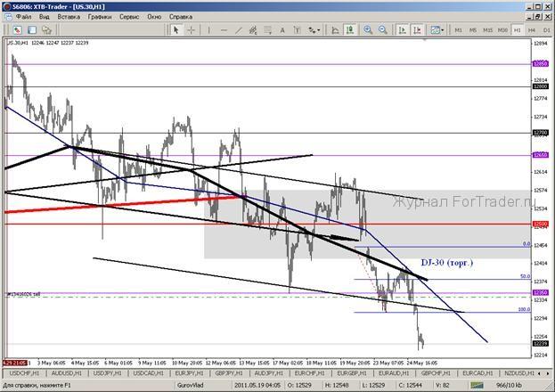Choose the trendline drawing tool
This screenshot has width=555, height=392.
[239, 30]
